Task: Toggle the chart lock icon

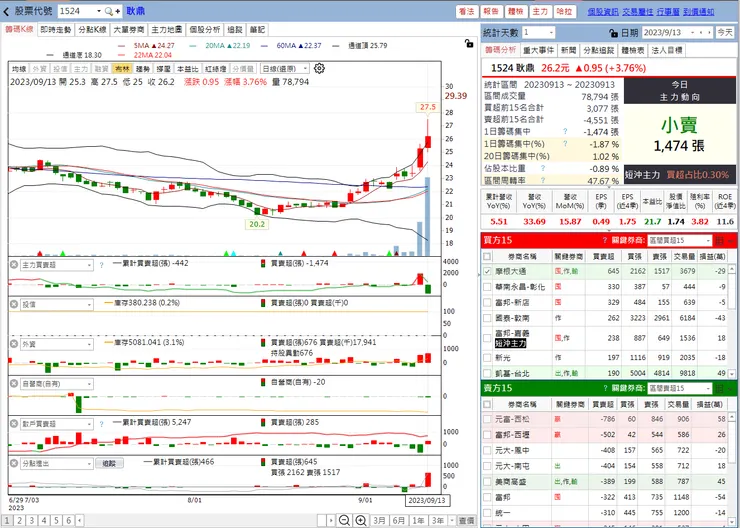Action: pos(468,43)
